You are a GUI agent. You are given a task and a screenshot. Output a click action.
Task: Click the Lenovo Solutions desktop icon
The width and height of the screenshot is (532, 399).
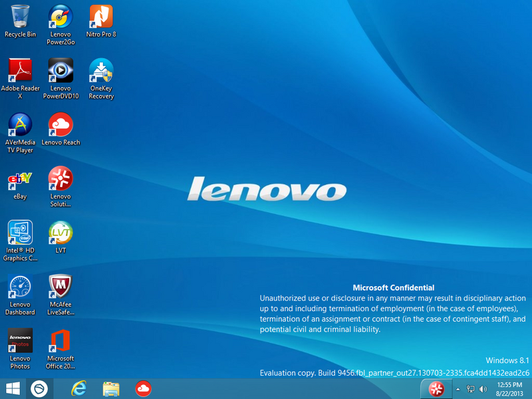(61, 179)
